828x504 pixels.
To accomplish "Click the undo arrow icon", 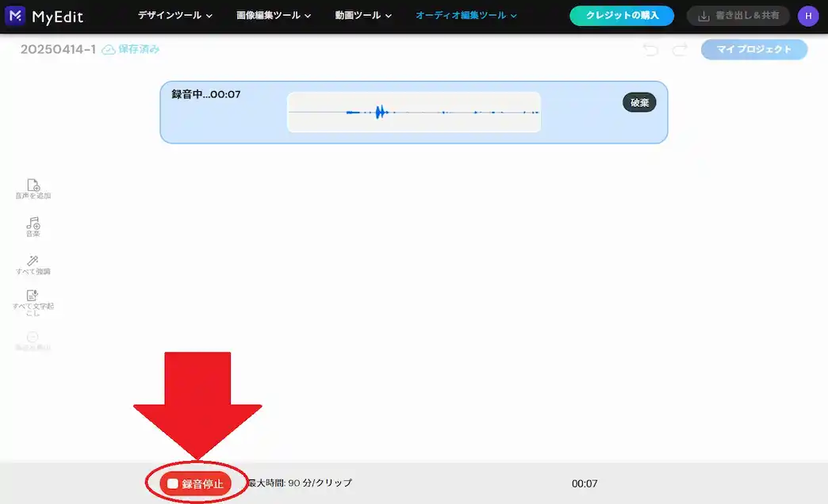I will click(650, 49).
